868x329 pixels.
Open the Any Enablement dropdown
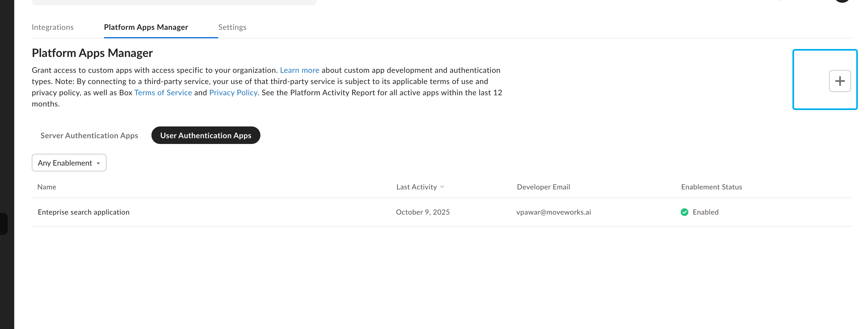tap(69, 163)
